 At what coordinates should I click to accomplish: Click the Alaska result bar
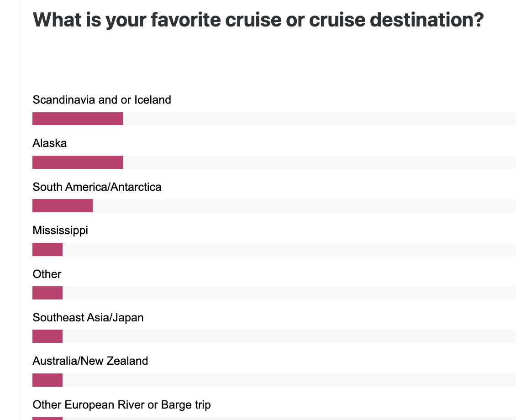point(78,162)
